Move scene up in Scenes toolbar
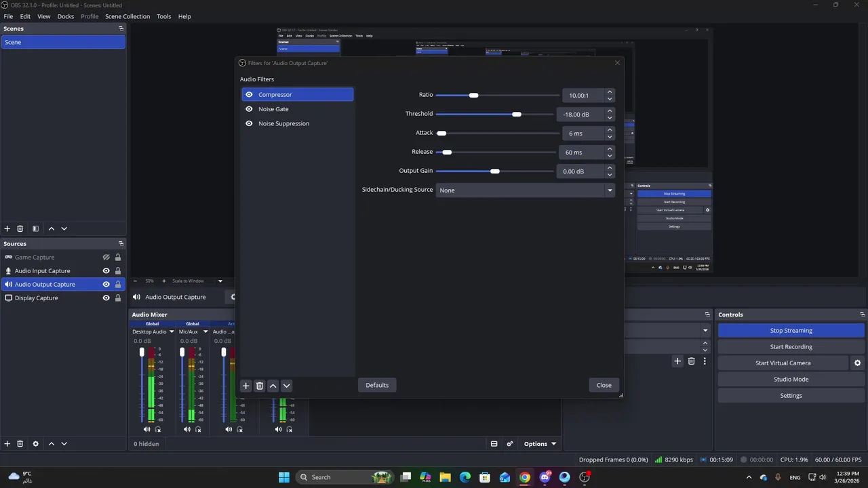Viewport: 868px width, 488px height. (x=51, y=229)
